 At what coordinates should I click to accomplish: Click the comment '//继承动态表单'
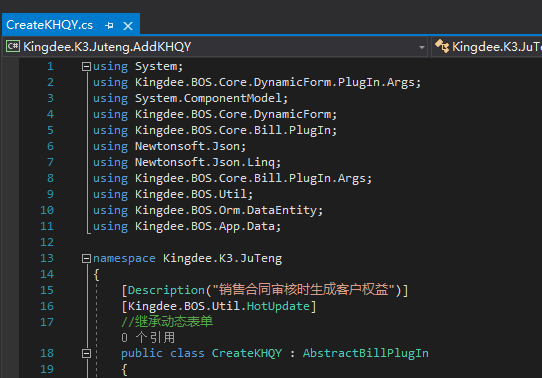167,322
